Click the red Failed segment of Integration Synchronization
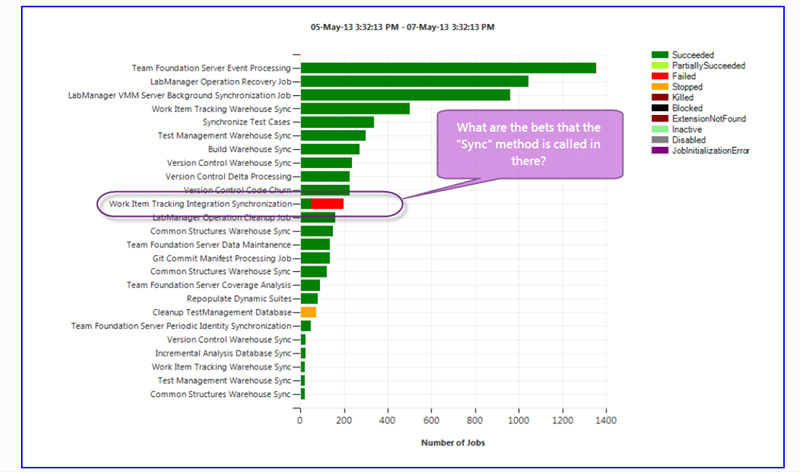Viewport: 800px width, 472px height. 327,204
